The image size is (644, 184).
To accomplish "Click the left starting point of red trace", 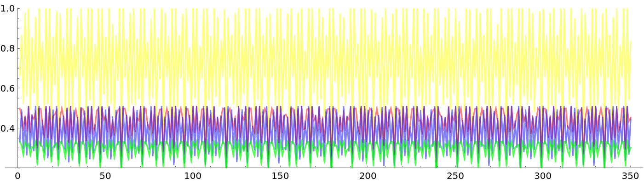I will coord(19,109).
